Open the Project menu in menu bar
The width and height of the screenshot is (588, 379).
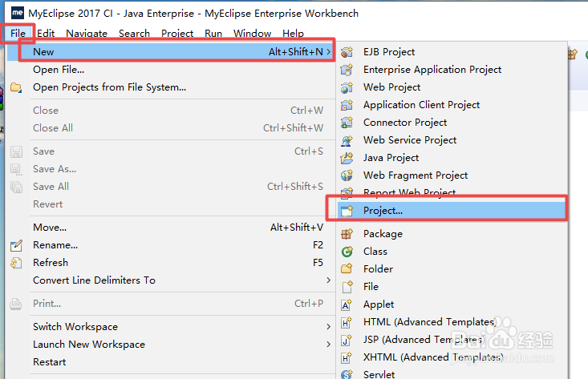click(x=177, y=34)
